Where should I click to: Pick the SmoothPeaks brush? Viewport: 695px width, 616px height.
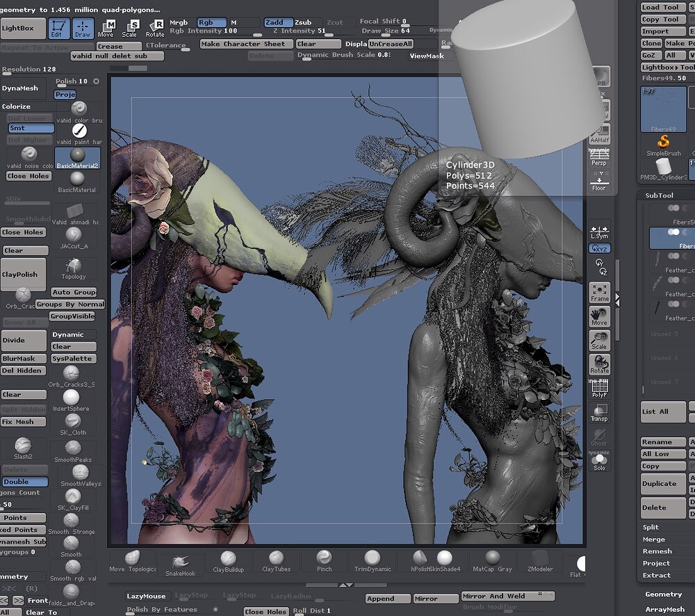[73, 452]
